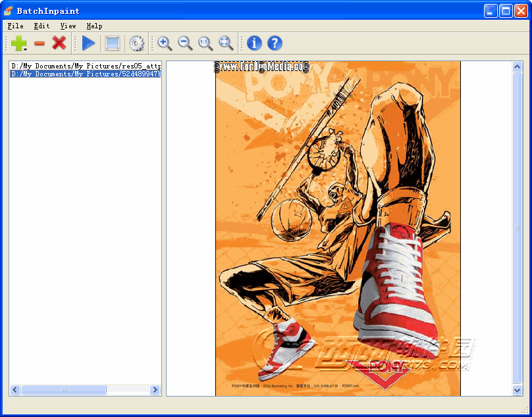Viewport: 532px width, 417px height.
Task: Fit the image to the window
Action: coord(226,43)
